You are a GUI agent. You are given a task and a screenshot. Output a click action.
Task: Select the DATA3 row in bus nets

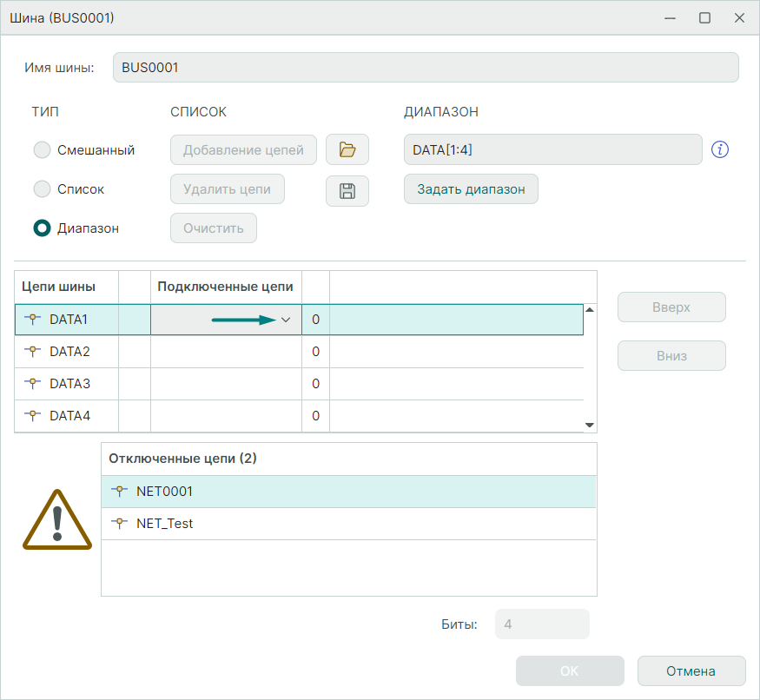click(69, 384)
